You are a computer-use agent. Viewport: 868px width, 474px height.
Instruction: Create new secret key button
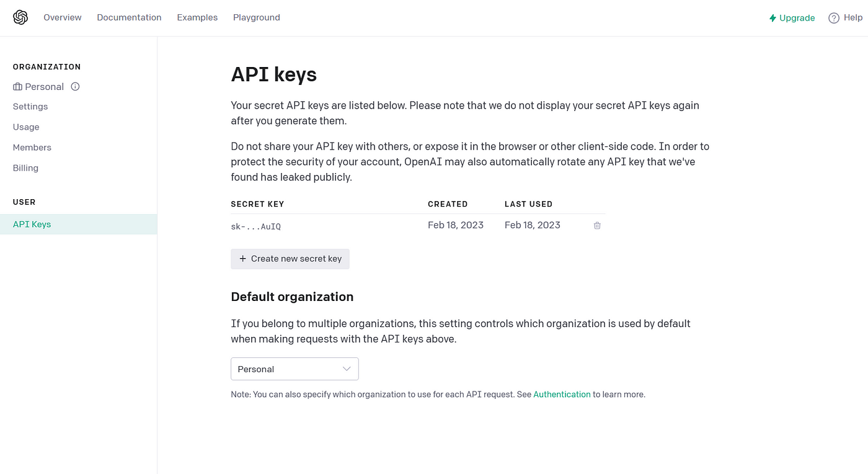pyautogui.click(x=290, y=259)
